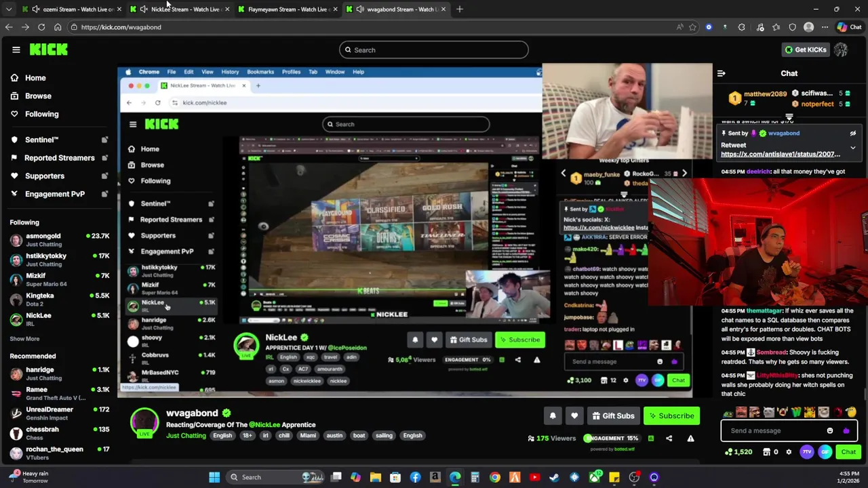Click Gift Subs for wvagabond

613,415
